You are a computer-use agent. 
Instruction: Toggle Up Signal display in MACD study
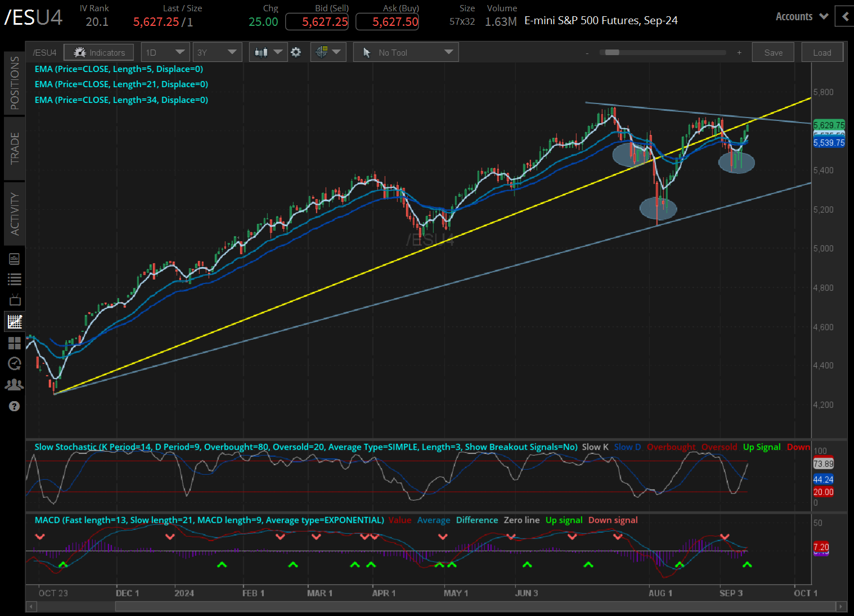point(564,520)
